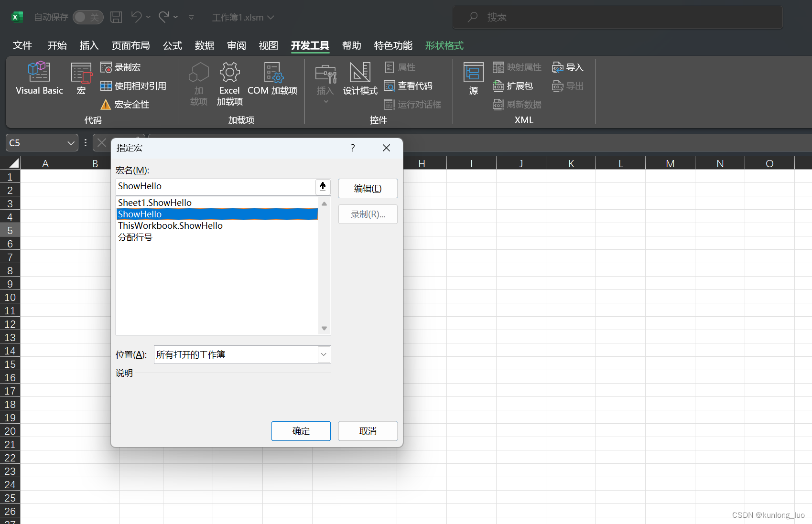Screen dimensions: 812x524
Task: Open the 帮助 tab
Action: tap(351, 45)
